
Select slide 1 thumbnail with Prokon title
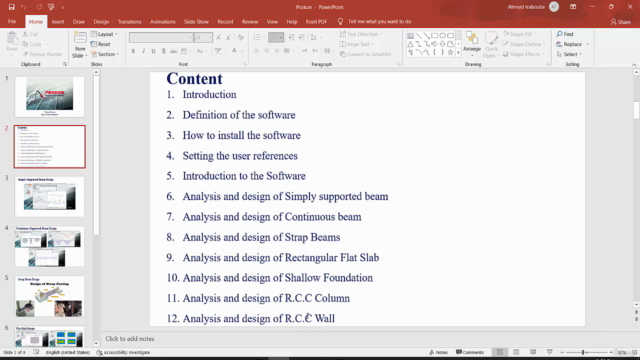[x=49, y=97]
